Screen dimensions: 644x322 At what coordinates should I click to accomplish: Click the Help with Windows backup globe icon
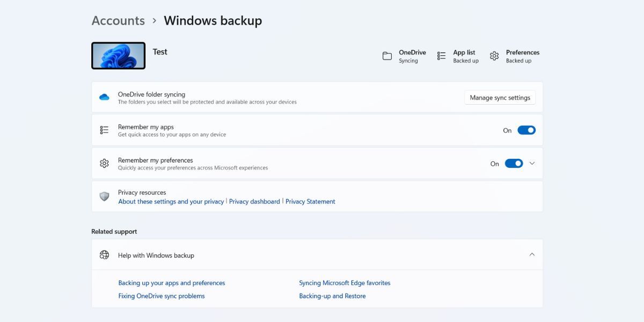[x=104, y=254]
